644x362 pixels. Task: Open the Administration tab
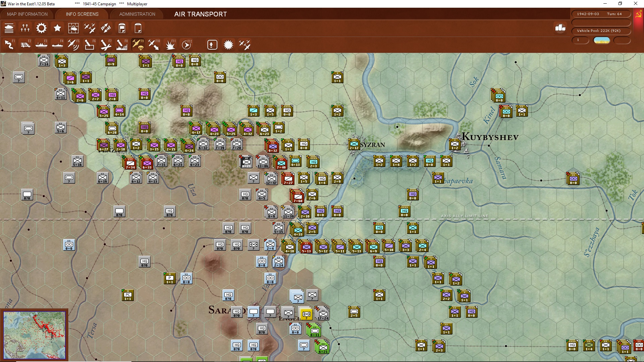coord(137,14)
